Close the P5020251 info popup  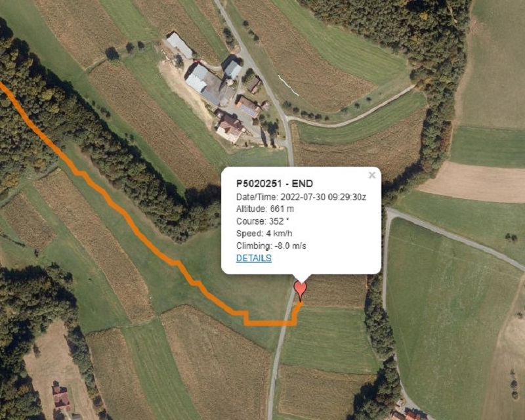372,175
